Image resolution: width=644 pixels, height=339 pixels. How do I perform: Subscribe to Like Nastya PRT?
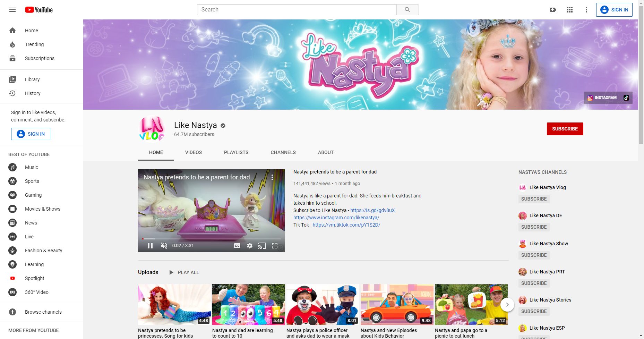(x=534, y=283)
